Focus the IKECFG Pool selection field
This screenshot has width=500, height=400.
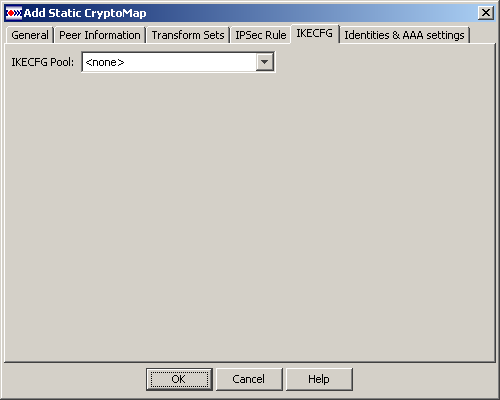click(x=178, y=62)
